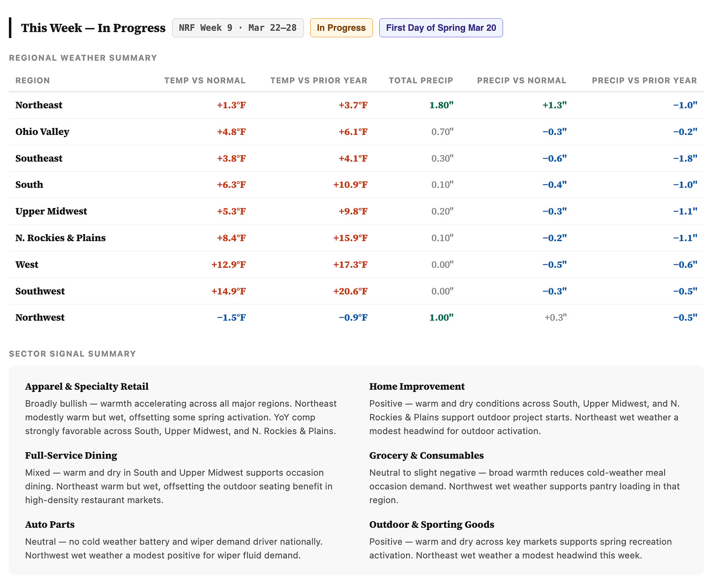Click the N. Rockies & Plains row label
Image resolution: width=720 pixels, height=588 pixels.
(61, 238)
